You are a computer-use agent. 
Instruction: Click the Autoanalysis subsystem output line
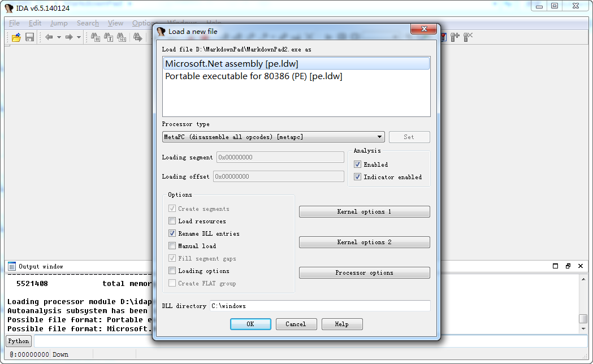click(77, 311)
